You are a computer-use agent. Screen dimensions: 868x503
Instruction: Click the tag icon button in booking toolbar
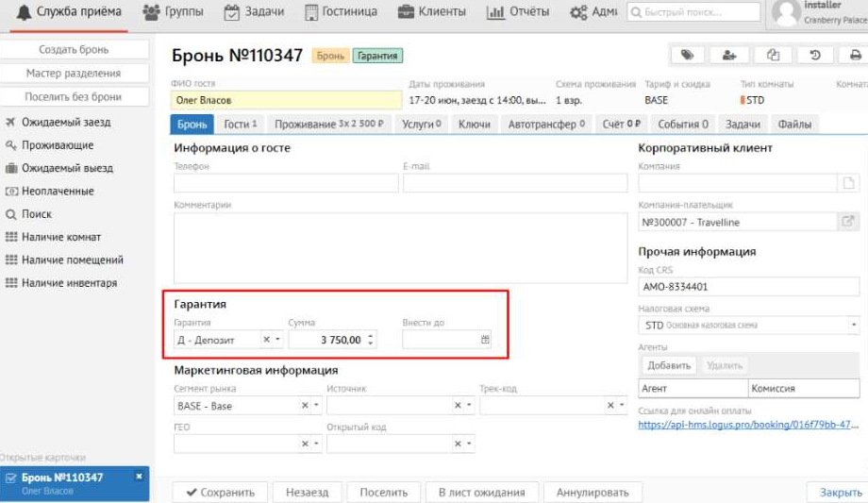pyautogui.click(x=687, y=56)
